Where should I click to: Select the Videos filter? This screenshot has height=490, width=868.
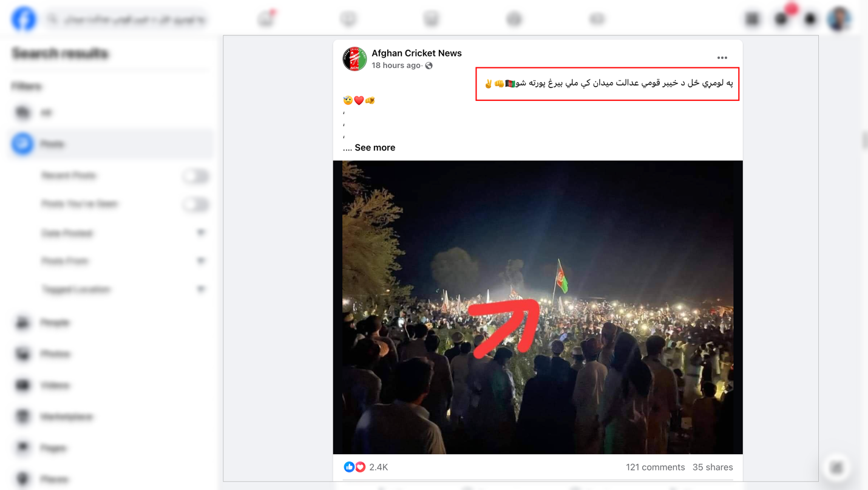click(112, 386)
